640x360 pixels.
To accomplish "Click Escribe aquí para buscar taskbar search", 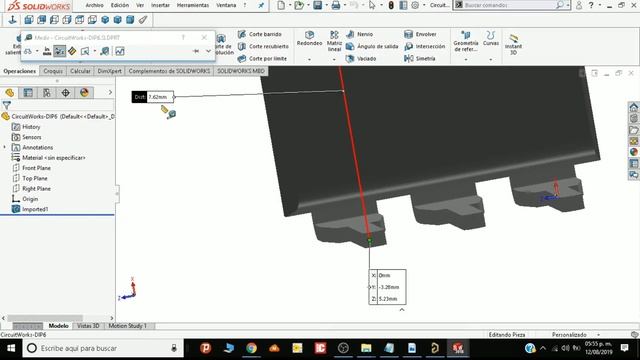I will (103, 348).
